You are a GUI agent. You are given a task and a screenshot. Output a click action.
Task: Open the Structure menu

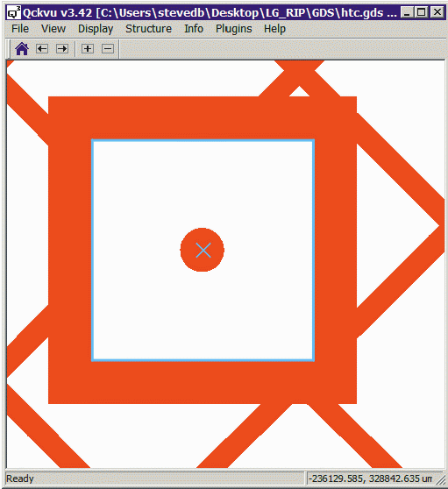point(148,29)
